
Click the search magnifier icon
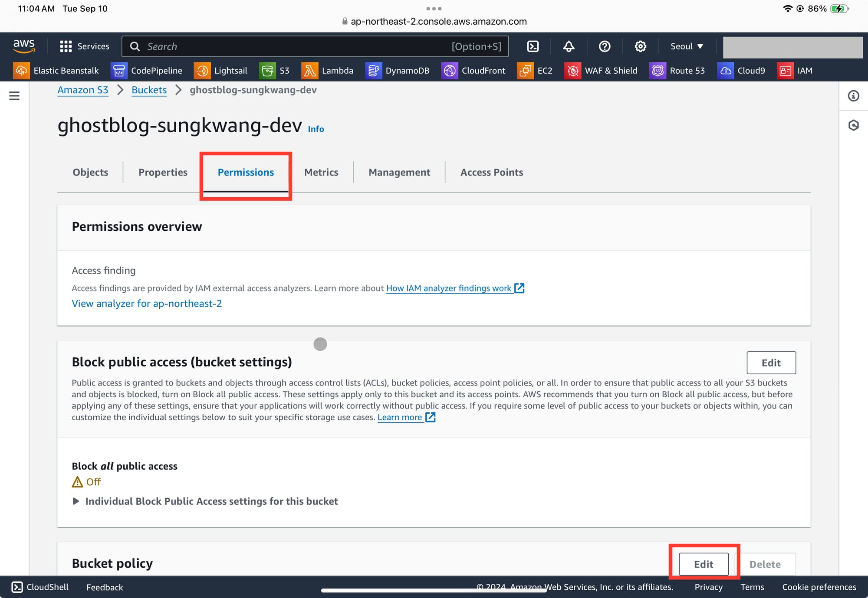(x=135, y=46)
